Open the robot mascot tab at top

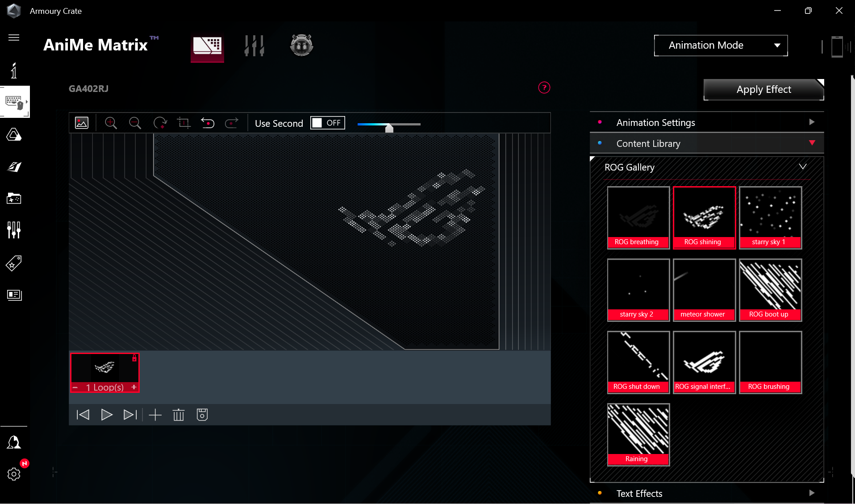click(302, 46)
